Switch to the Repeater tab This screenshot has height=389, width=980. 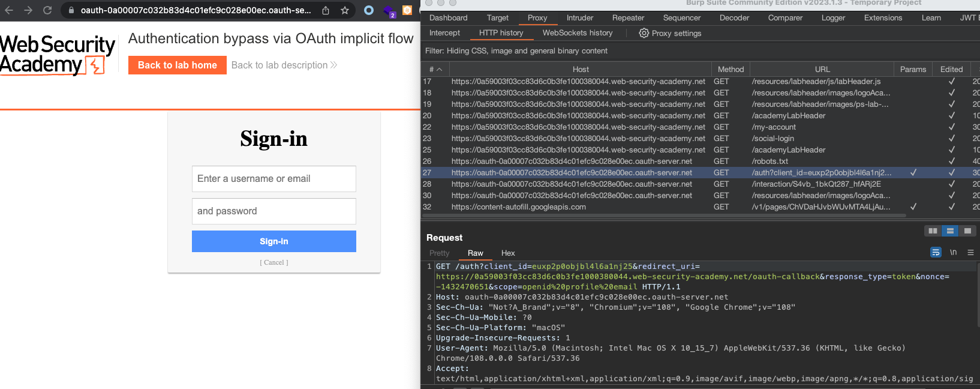click(628, 18)
